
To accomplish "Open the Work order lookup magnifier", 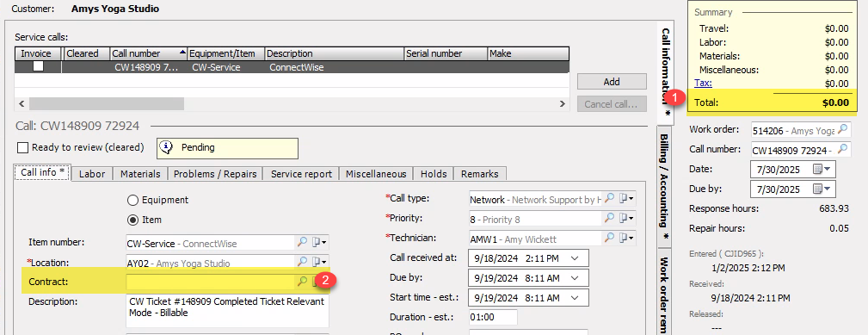I will [842, 129].
